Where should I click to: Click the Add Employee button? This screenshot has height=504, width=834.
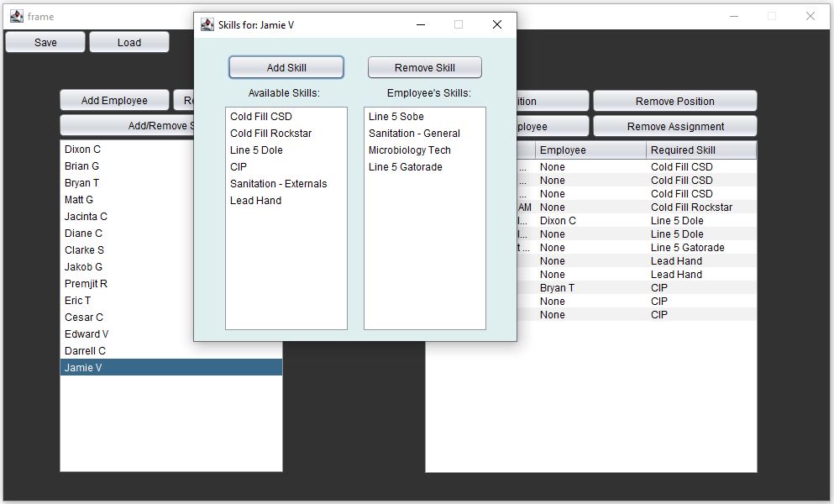tap(113, 99)
